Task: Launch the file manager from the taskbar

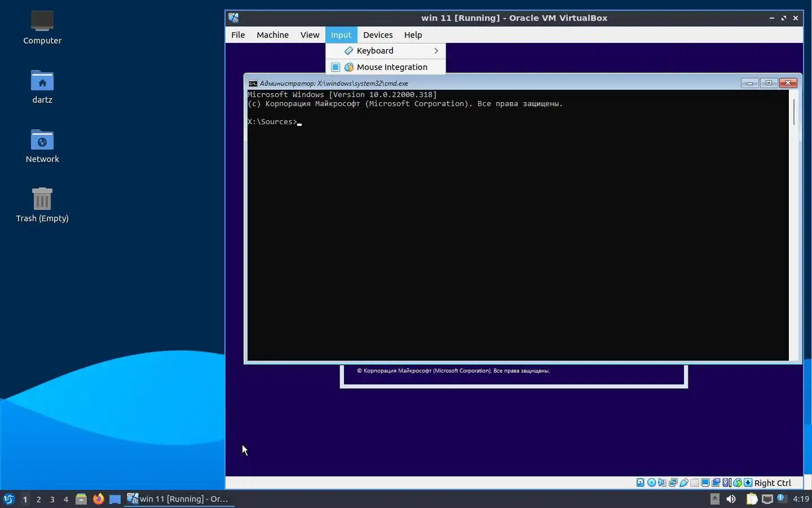Action: [81, 499]
